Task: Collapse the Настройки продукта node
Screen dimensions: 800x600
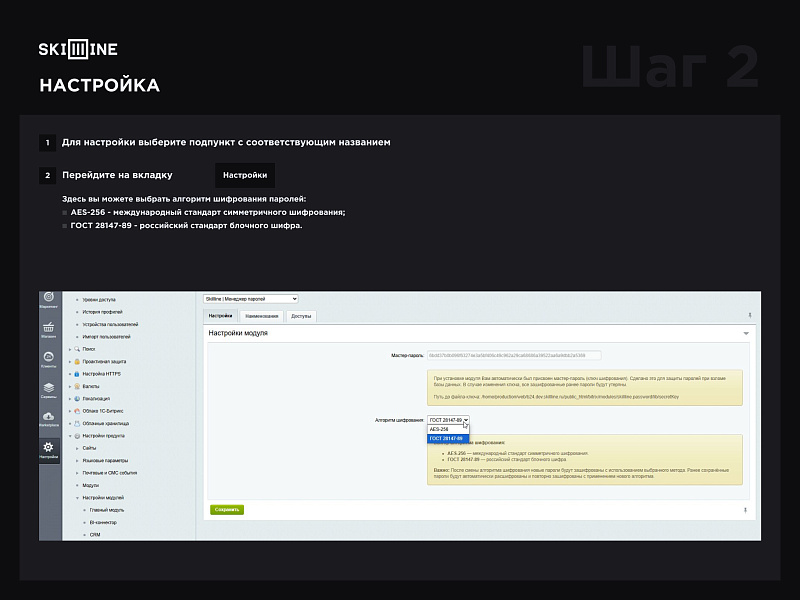Action: click(70, 436)
